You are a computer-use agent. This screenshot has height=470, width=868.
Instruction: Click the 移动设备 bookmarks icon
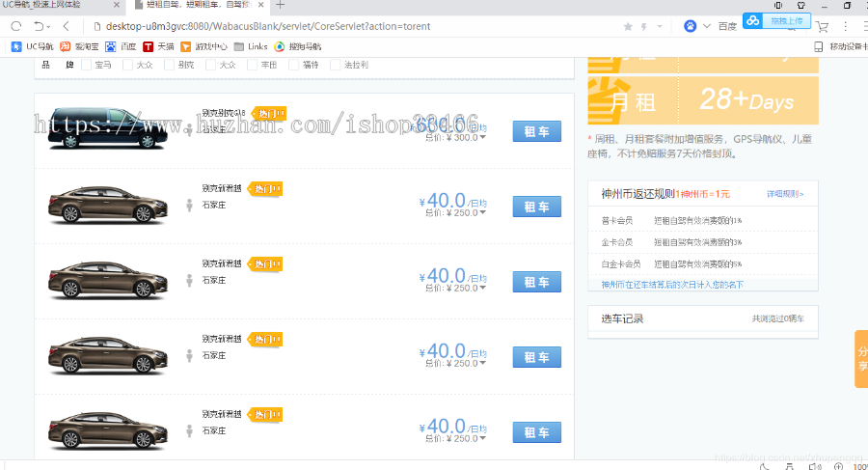tap(819, 46)
